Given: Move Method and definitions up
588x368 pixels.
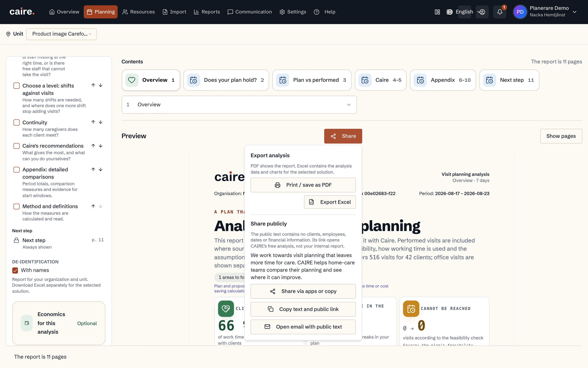Looking at the screenshot, I should pos(93,206).
